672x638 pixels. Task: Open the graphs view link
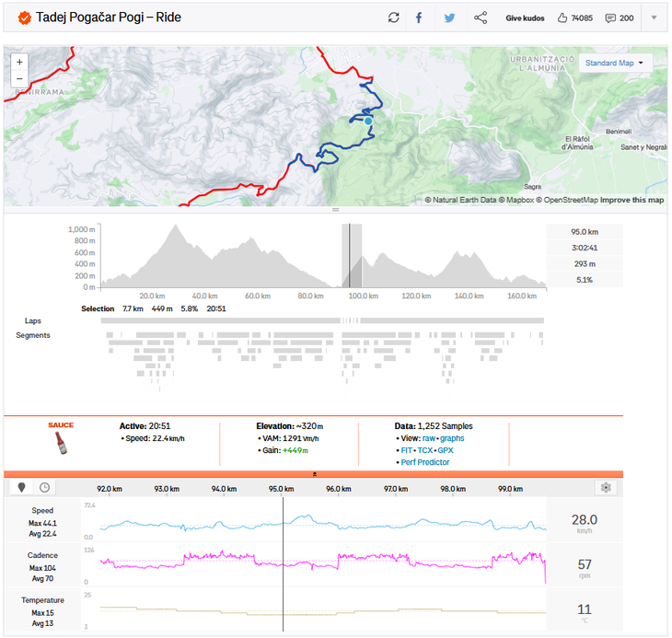coord(452,438)
